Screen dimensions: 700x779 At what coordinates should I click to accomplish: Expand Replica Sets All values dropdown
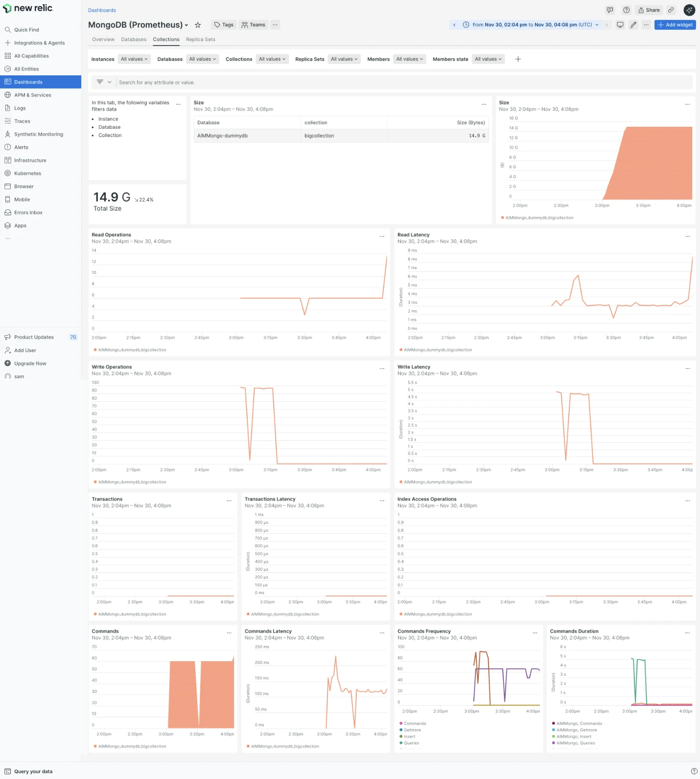point(344,59)
